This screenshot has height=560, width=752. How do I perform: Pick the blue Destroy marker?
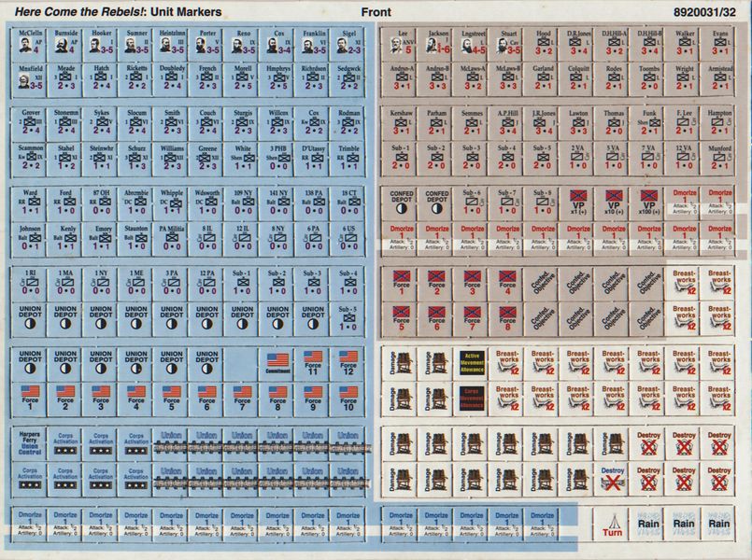[613, 480]
